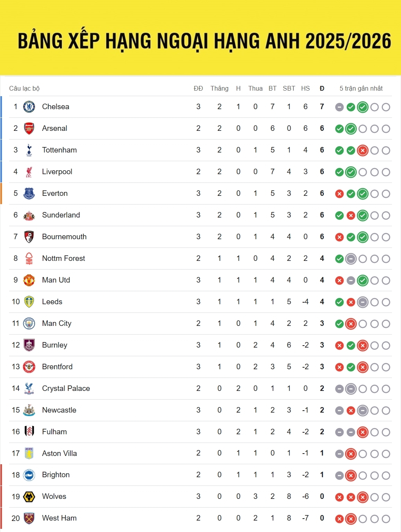Click Tottenham's red loss form icon
Screen dimensions: 401x532
click(x=363, y=151)
